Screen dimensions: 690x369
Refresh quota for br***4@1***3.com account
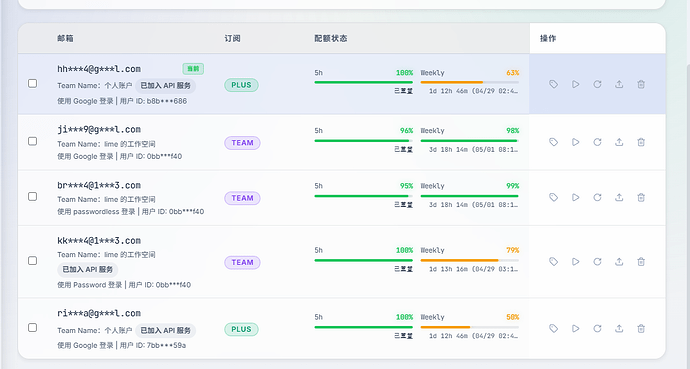pos(597,197)
